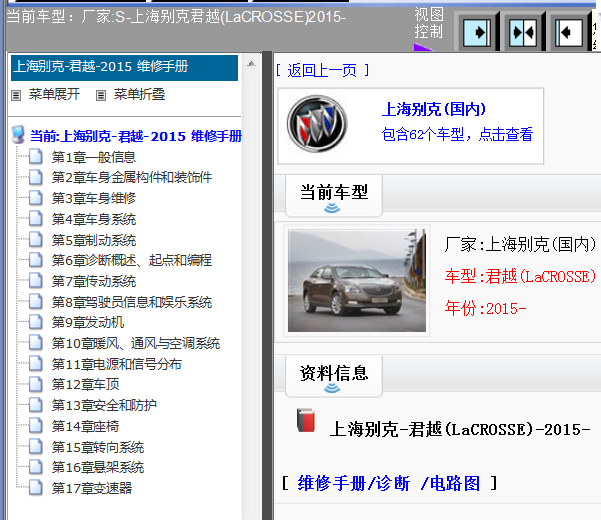Click the page icon for 第7章传动系统
This screenshot has width=601, height=520.
[x=36, y=281]
